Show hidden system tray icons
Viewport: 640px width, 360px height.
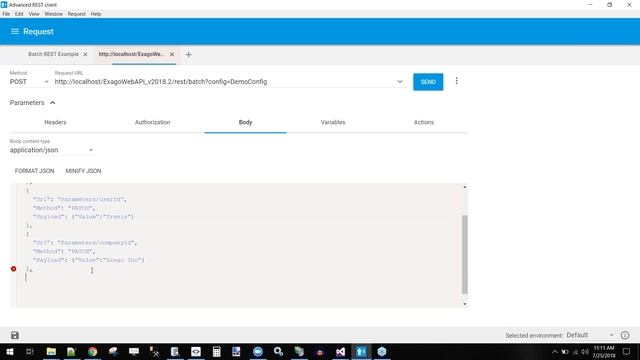pos(554,352)
